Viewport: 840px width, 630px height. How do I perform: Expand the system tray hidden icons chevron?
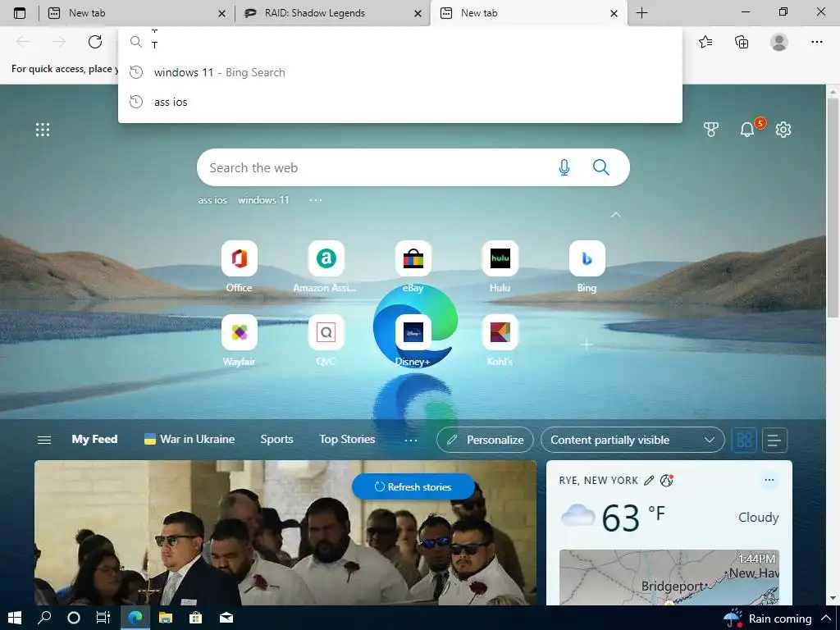coord(826,618)
